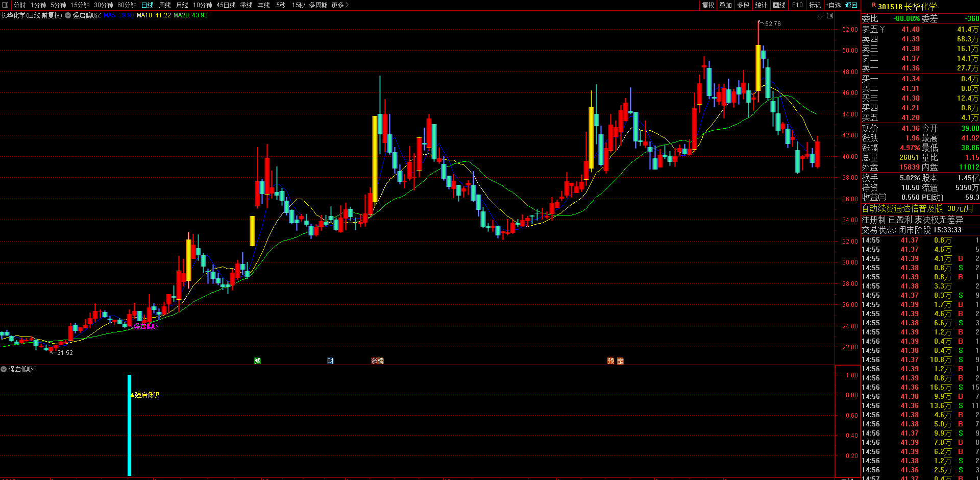Click the 52.76 high price annotation
Screen dimensions: 980x480
pyautogui.click(x=772, y=24)
